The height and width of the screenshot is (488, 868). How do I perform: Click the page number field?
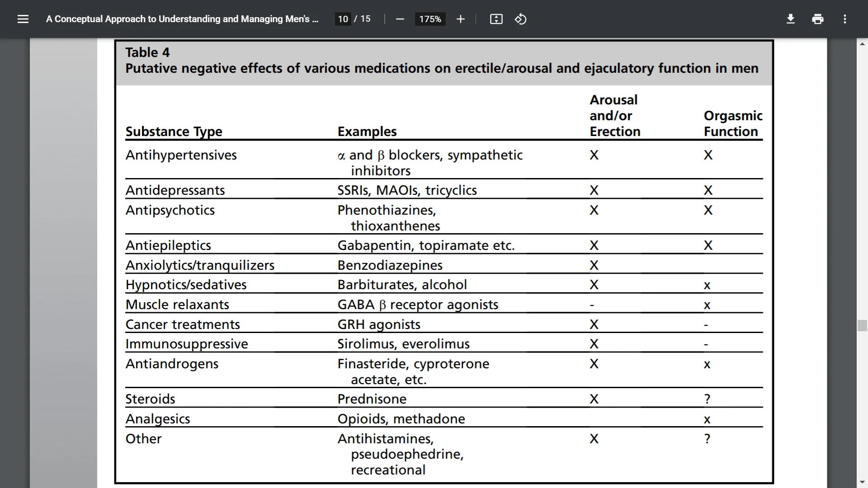[343, 19]
